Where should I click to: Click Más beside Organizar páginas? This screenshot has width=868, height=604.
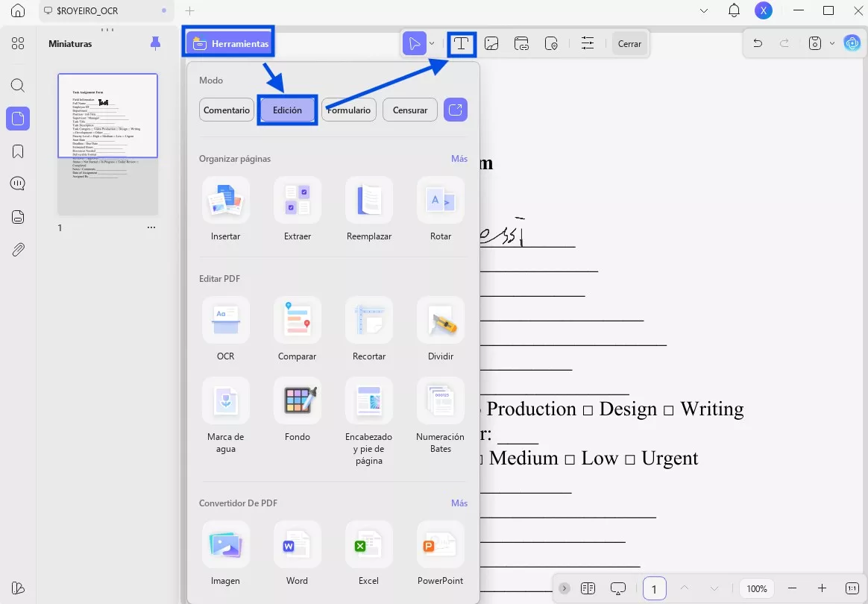[x=459, y=159]
